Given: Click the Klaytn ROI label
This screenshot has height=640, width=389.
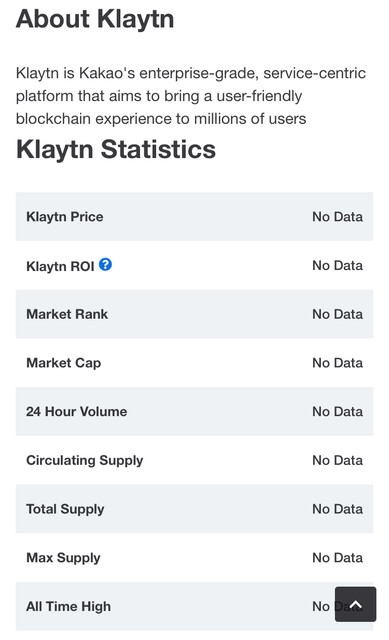Looking at the screenshot, I should click(x=60, y=266).
